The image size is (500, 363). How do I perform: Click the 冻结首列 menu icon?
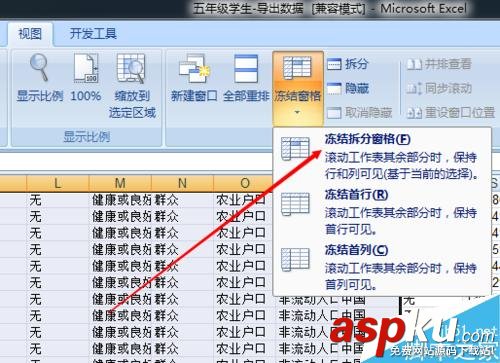(295, 260)
